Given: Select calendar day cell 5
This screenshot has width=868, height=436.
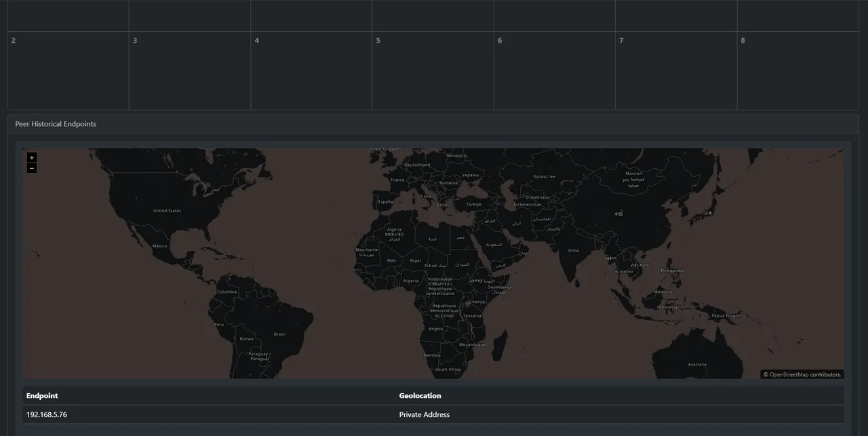Looking at the screenshot, I should 433,71.
